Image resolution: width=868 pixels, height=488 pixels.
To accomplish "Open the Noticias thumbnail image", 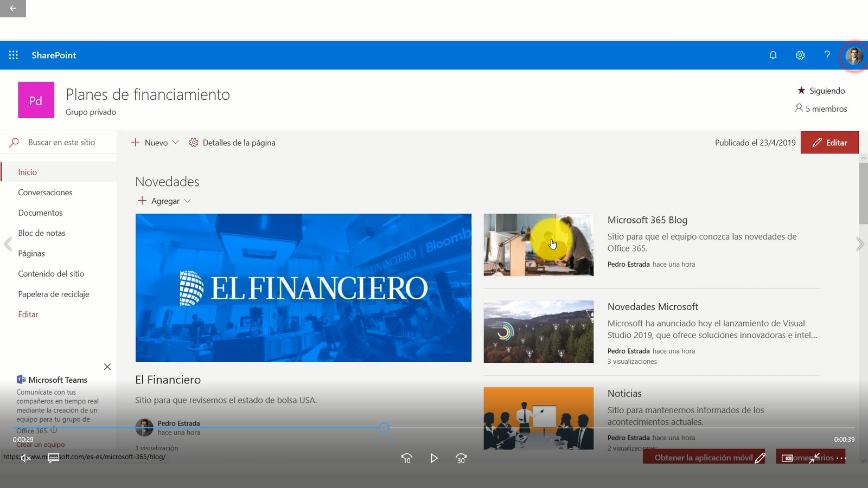I will click(x=539, y=418).
